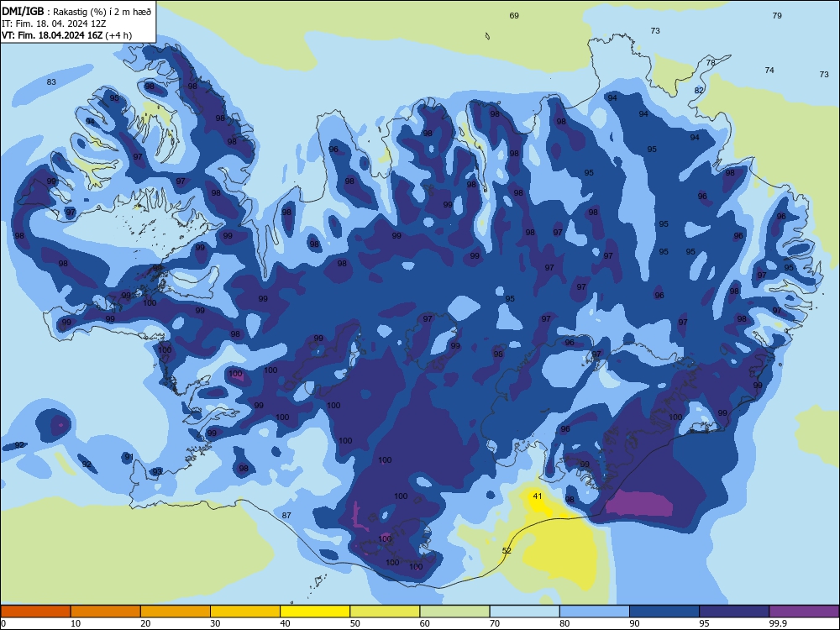Pick the 20–30 amber legend swatch
This screenshot has width=840, height=630.
(176, 612)
